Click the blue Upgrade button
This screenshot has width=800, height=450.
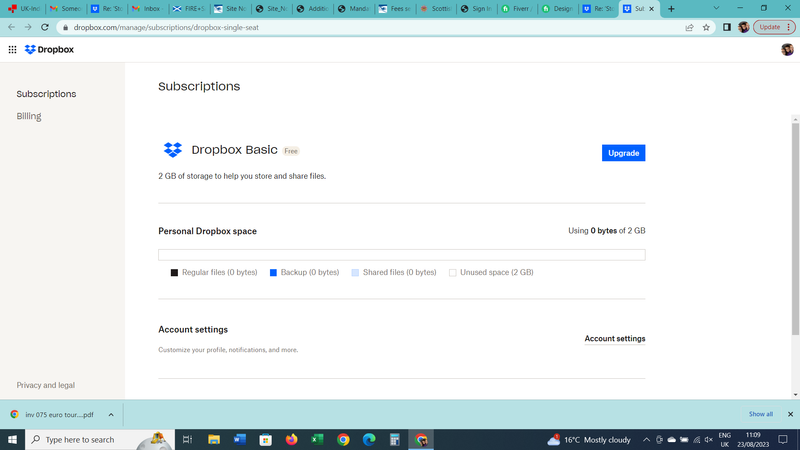623,153
